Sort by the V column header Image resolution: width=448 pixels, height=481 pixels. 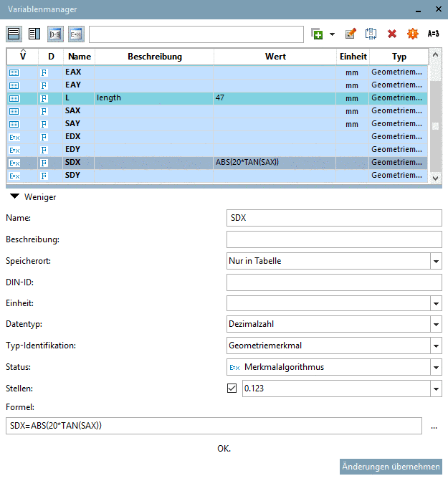coord(23,57)
